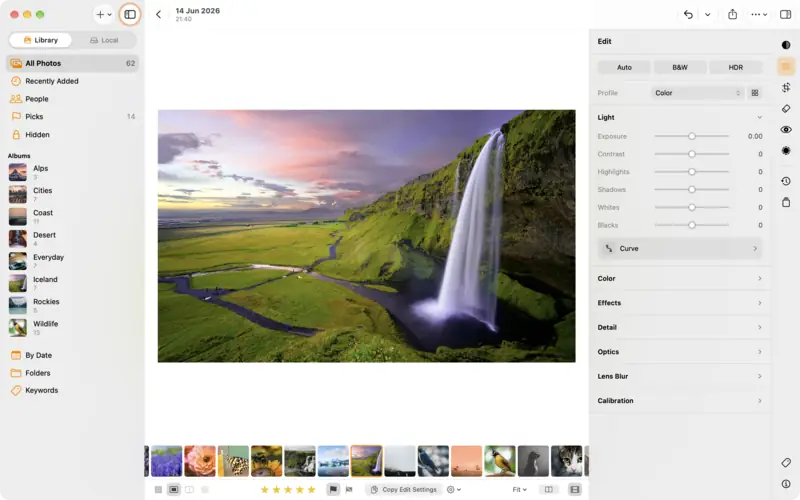Click the bottle-shaped icon below Versions

coord(786,202)
